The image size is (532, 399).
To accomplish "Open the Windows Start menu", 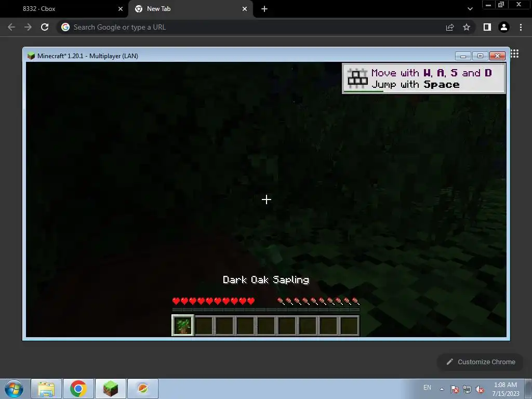I will pos(14,389).
